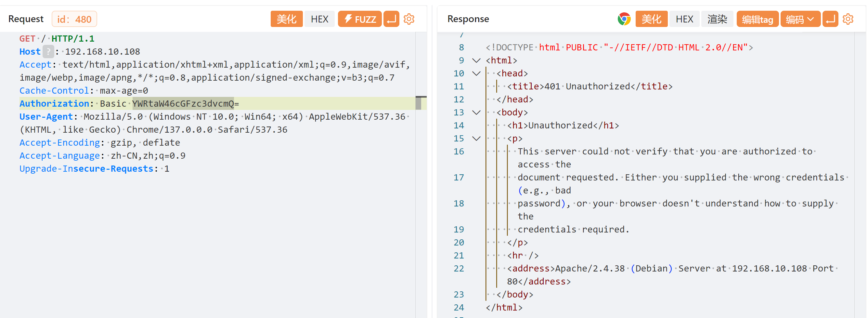Click the Response panel title
Screen dimensions: 868x318
(x=468, y=19)
